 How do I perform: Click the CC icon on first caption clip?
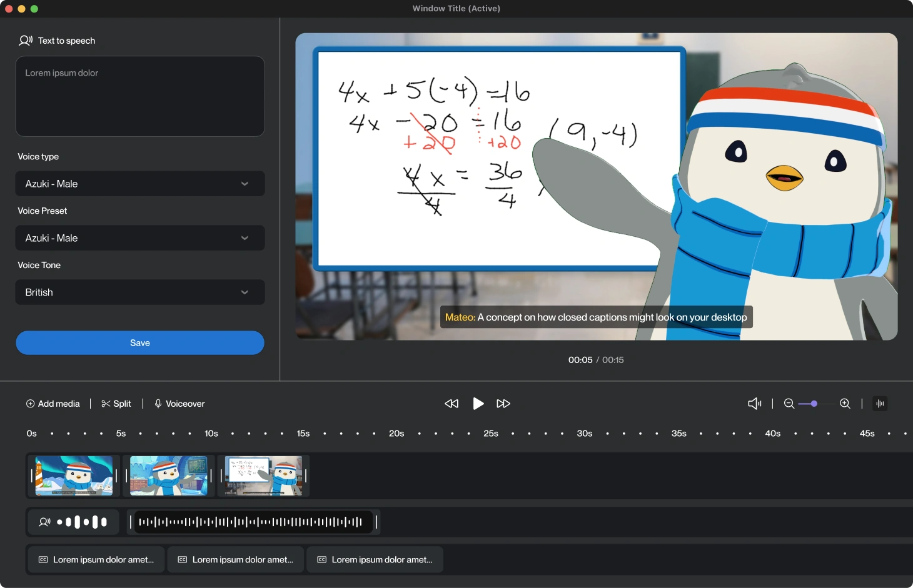(43, 560)
